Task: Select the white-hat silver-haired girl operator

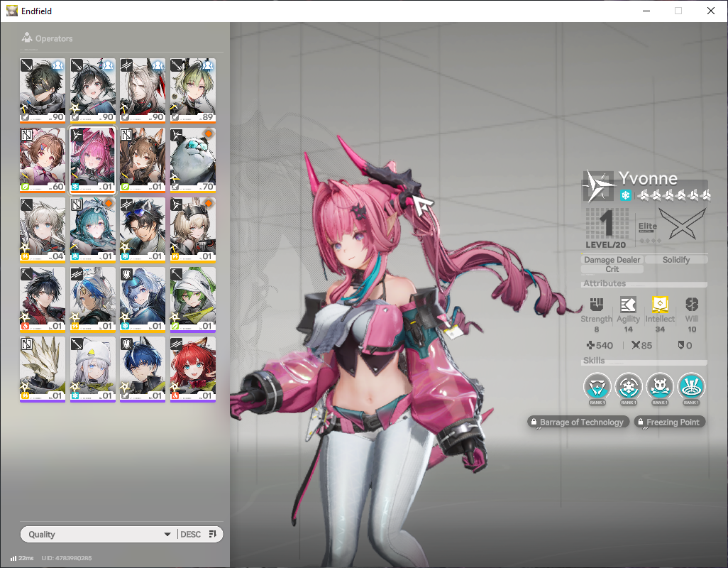Action: pos(93,368)
